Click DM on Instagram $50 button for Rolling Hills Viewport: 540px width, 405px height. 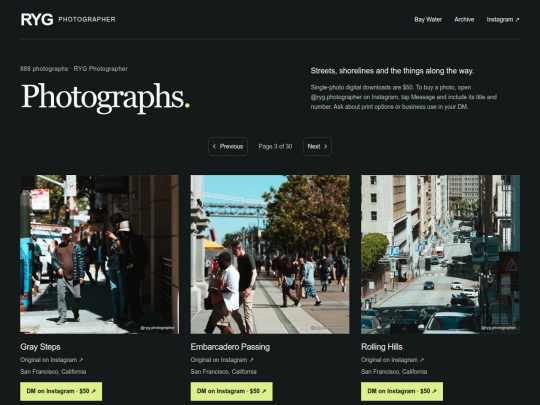pos(402,391)
